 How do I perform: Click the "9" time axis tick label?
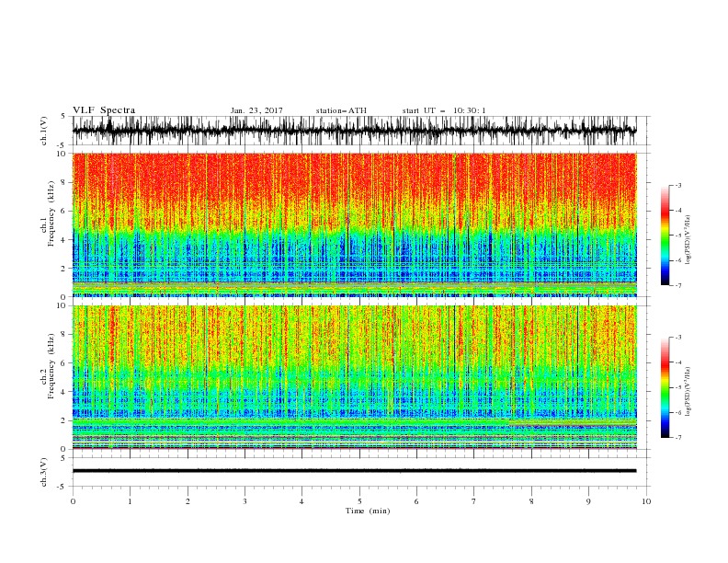tap(588, 501)
